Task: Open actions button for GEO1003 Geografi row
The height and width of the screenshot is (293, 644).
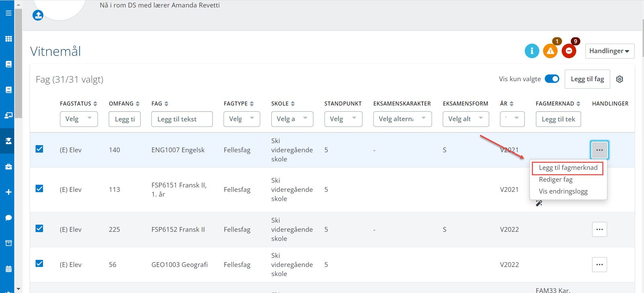Action: coord(600,265)
